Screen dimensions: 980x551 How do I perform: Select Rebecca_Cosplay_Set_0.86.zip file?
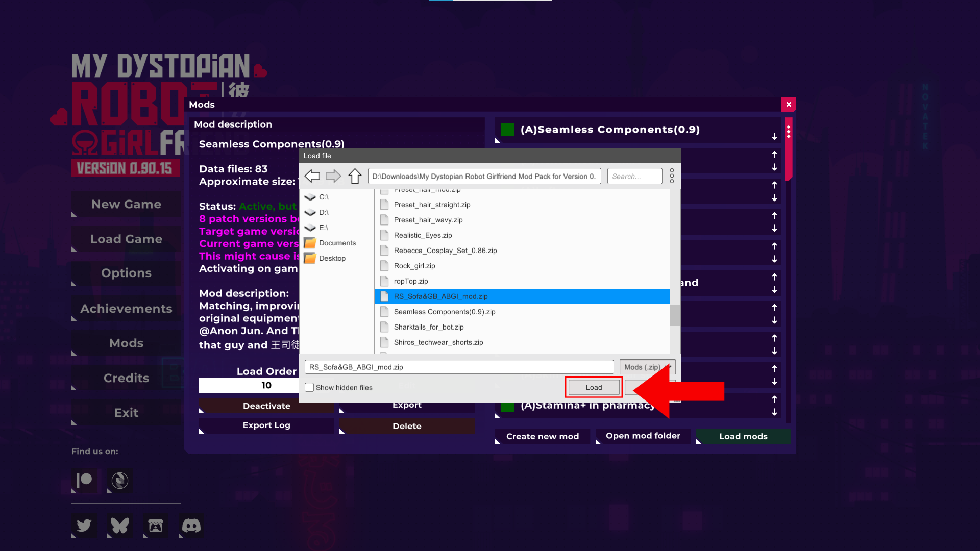[x=522, y=251]
